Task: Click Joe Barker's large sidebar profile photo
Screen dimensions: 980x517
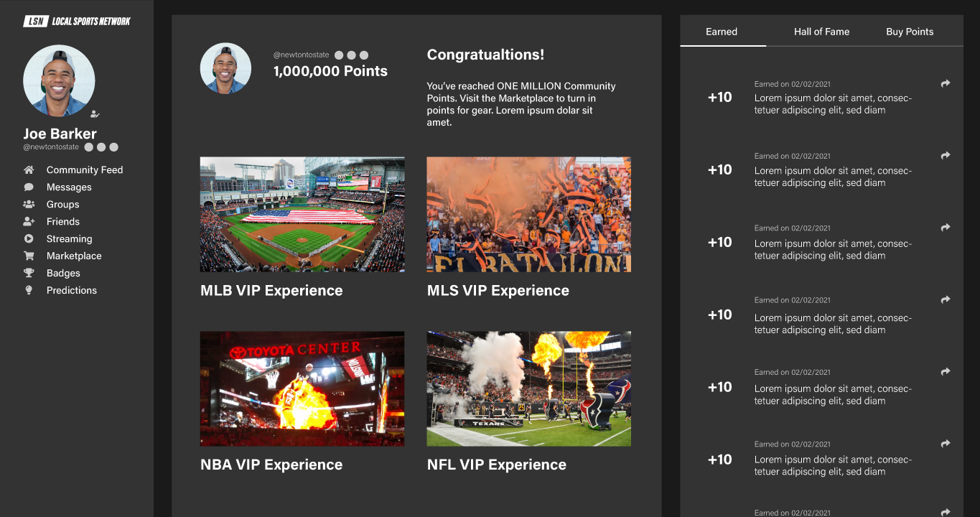Action: [59, 80]
